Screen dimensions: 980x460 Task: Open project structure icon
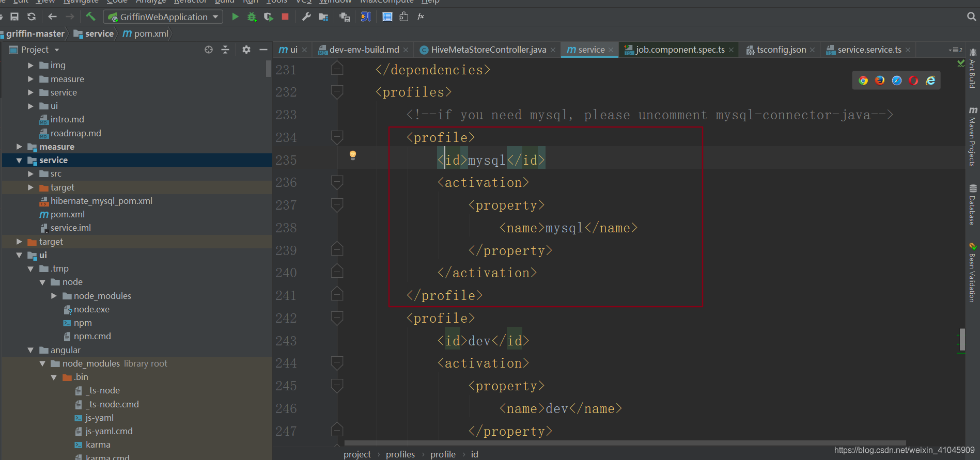(x=323, y=17)
